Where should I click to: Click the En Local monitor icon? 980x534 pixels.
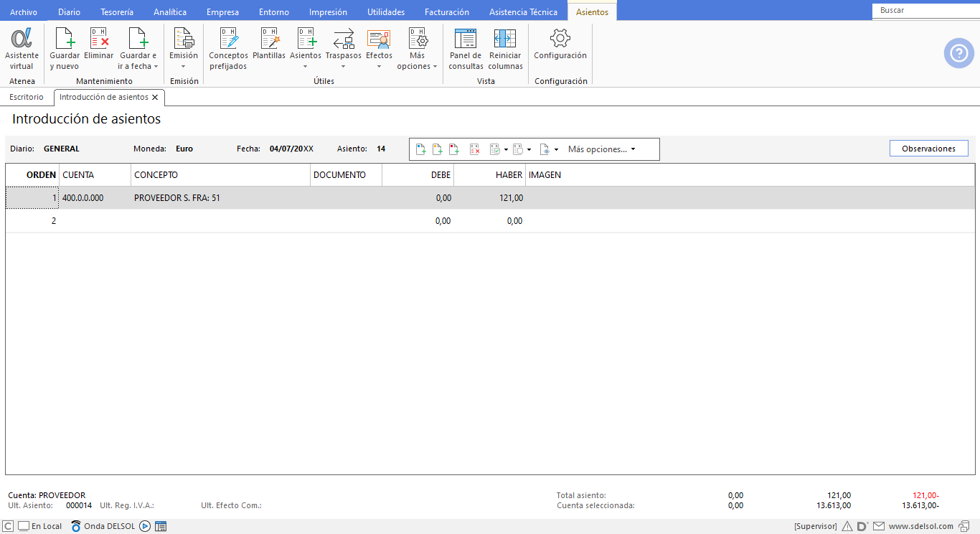tap(24, 526)
